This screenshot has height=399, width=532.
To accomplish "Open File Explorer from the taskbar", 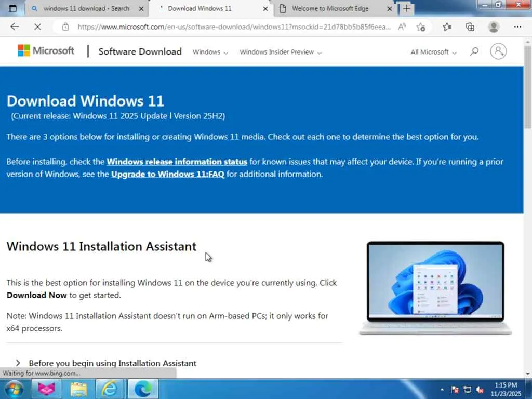I will point(78,389).
